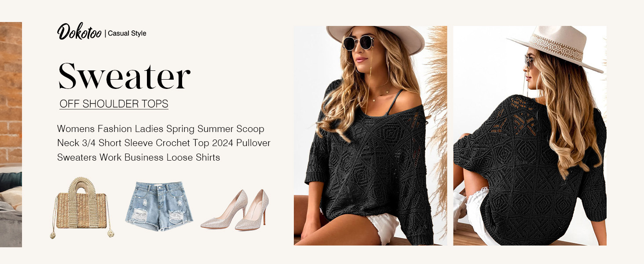This screenshot has width=644, height=264.
Task: Click the round sunglasses on front-view model
Action: coord(359,43)
